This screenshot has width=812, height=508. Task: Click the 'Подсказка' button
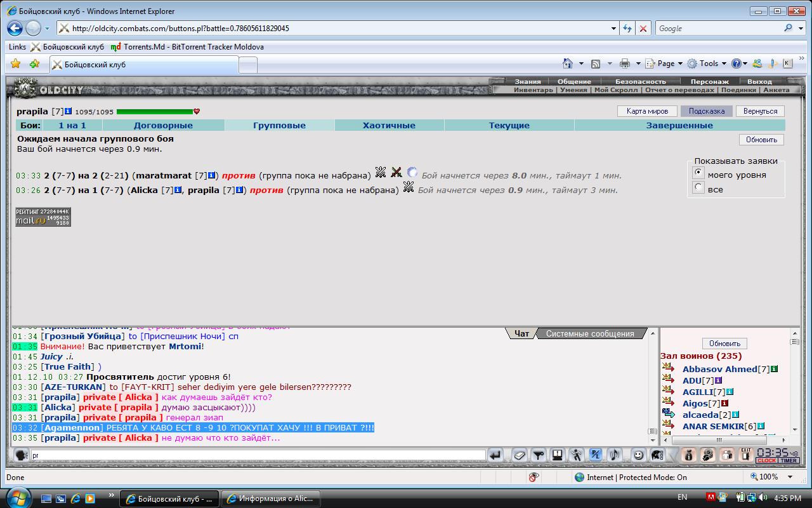(706, 111)
